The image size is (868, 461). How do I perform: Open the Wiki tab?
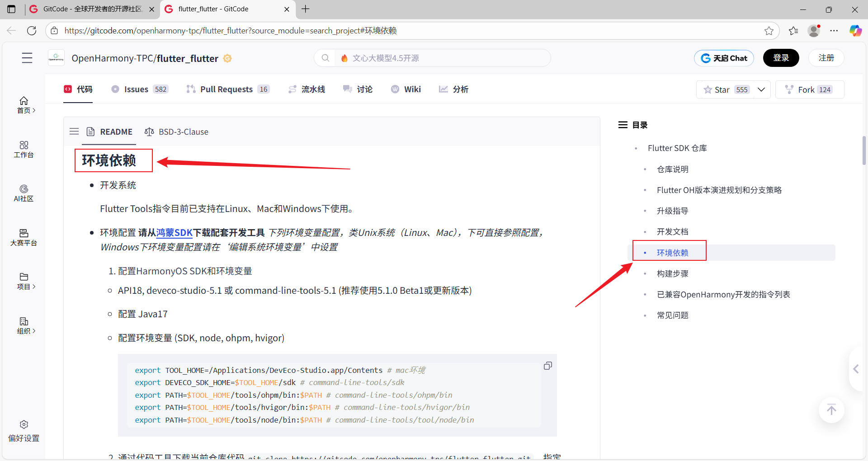click(406, 89)
